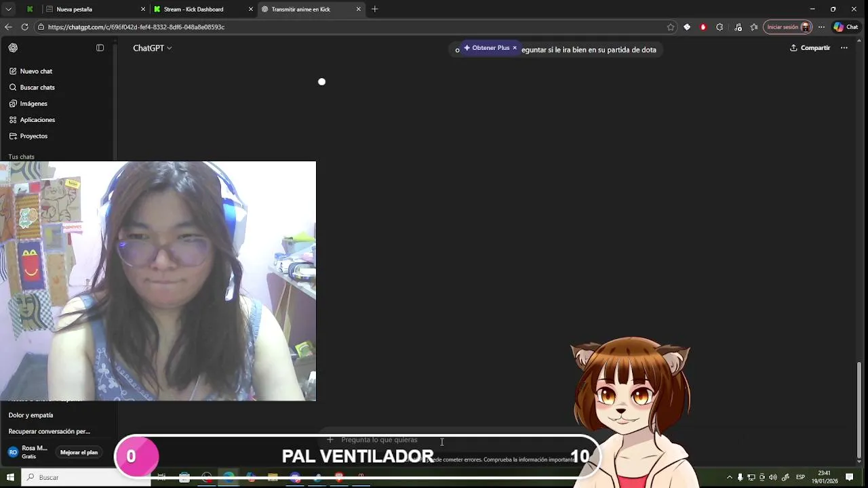Click the plus attach icon in the prompt box
Viewport: 868px width, 488px height.
coord(330,440)
